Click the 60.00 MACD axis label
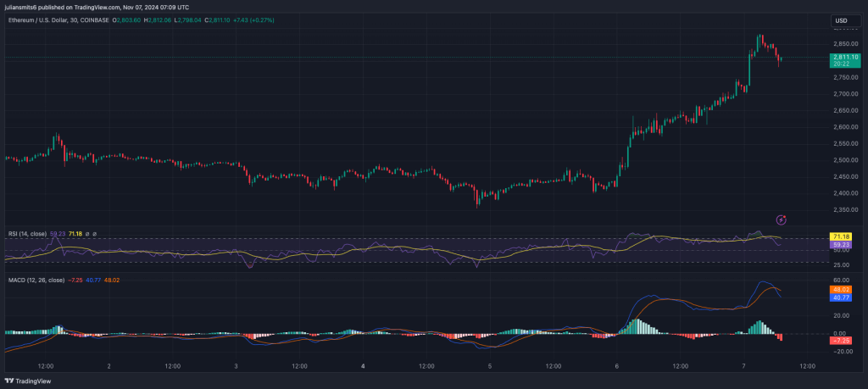Image resolution: width=868 pixels, height=389 pixels. tap(842, 281)
